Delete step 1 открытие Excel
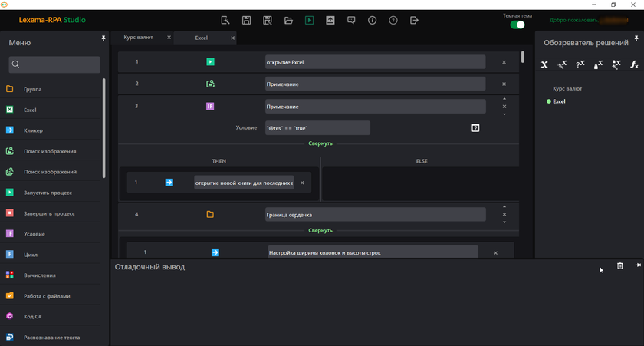 504,62
